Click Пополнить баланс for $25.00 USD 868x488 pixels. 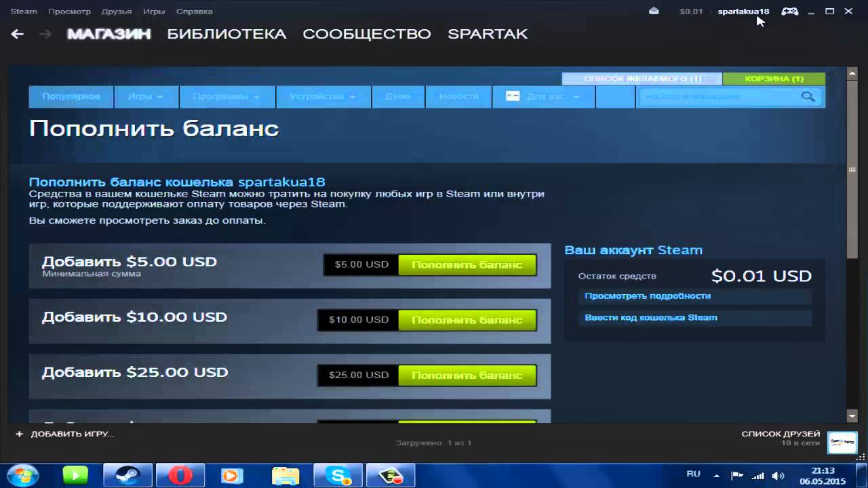467,375
